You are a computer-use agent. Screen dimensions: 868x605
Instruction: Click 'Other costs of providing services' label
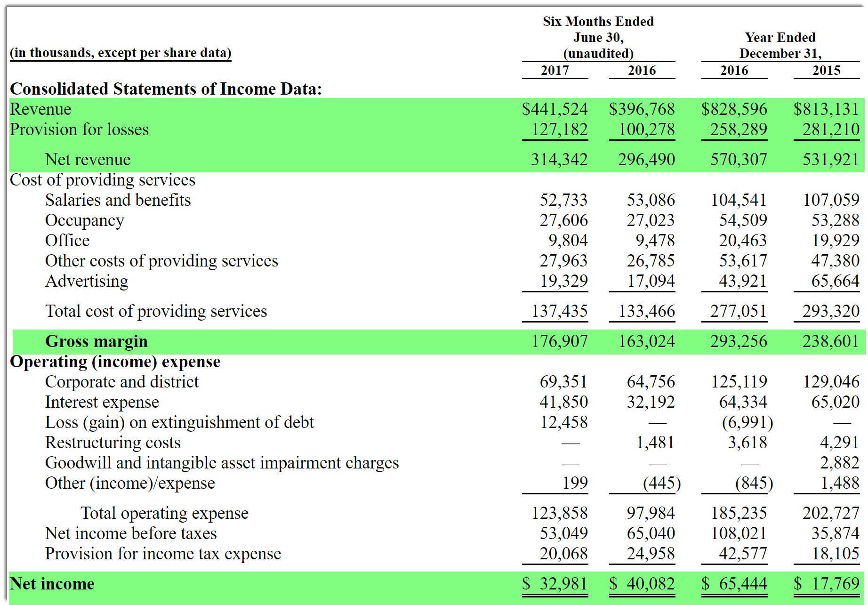pos(161,261)
